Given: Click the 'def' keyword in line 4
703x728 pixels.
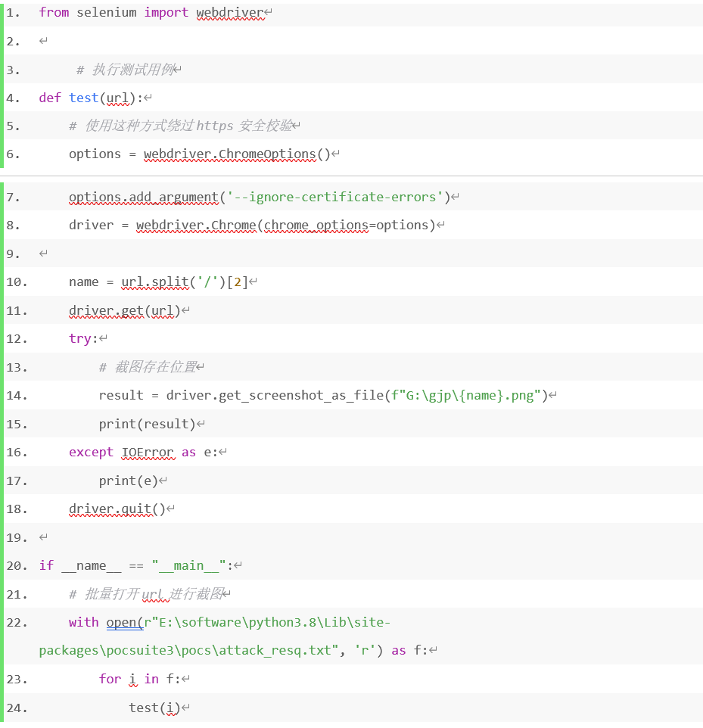Looking at the screenshot, I should tap(50, 98).
